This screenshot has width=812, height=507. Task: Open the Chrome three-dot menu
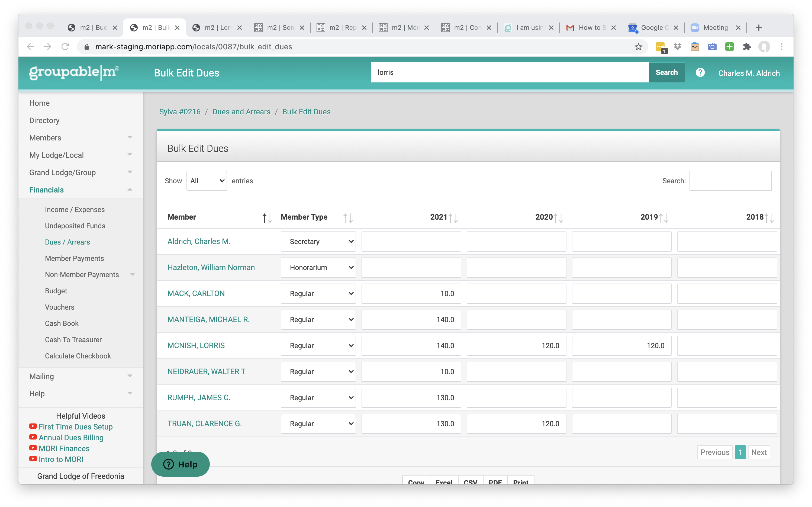click(781, 47)
